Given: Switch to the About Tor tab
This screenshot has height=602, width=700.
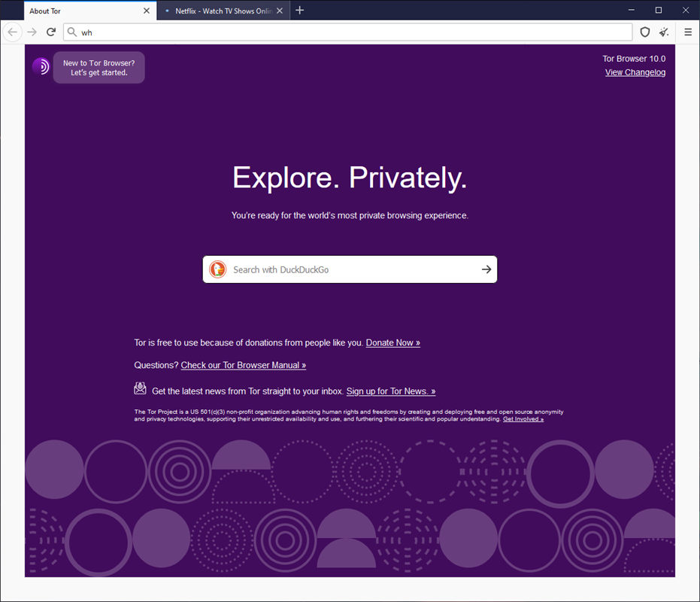Looking at the screenshot, I should [x=90, y=11].
